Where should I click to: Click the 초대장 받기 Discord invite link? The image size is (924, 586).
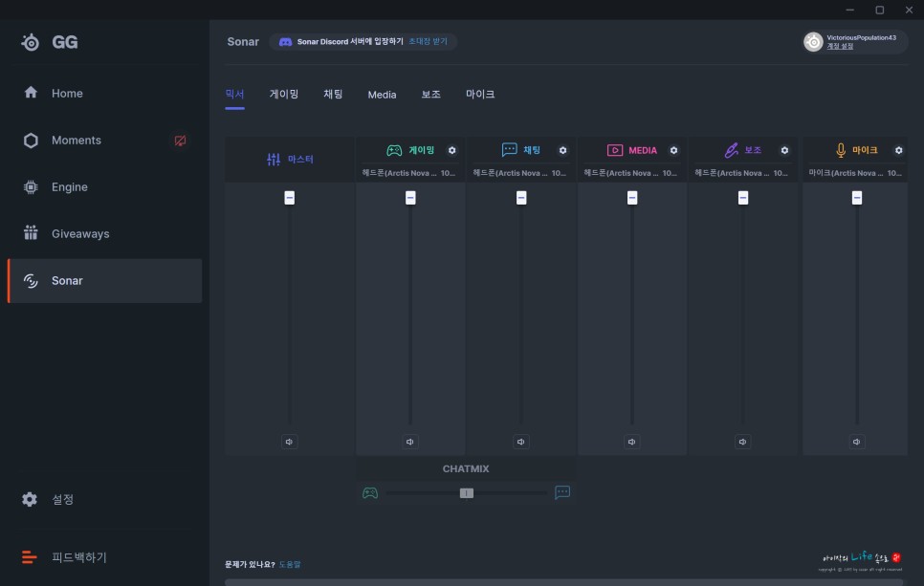pyautogui.click(x=428, y=42)
